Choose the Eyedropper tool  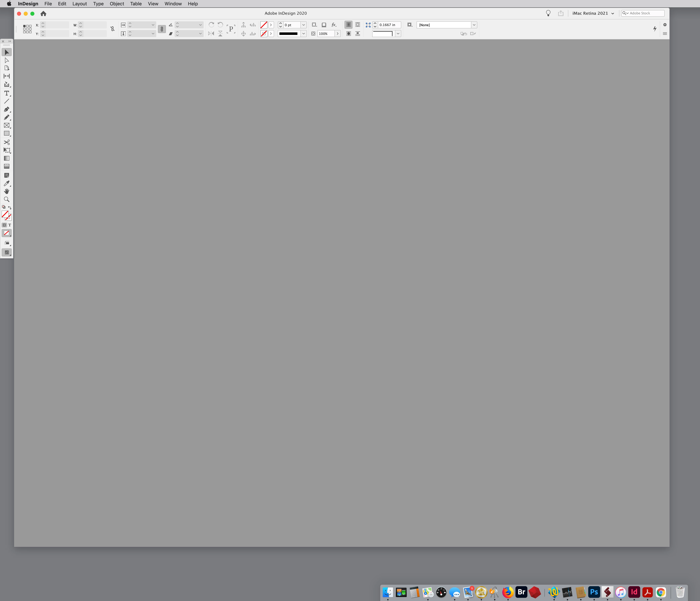coord(6,183)
